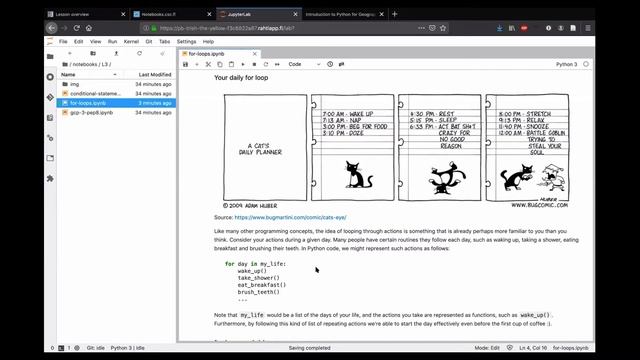Open the Help menu
Image resolution: width=640 pixels, height=360 pixels.
click(209, 41)
